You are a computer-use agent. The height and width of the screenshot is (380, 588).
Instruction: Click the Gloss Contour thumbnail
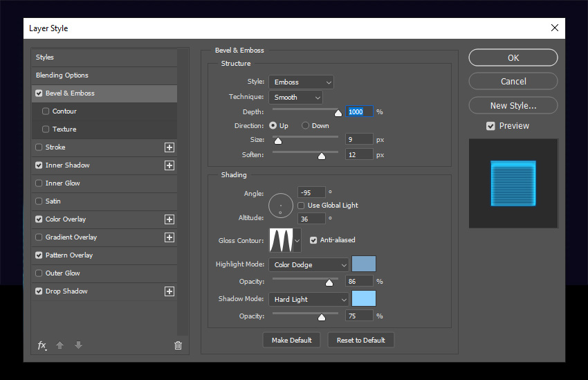[282, 240]
